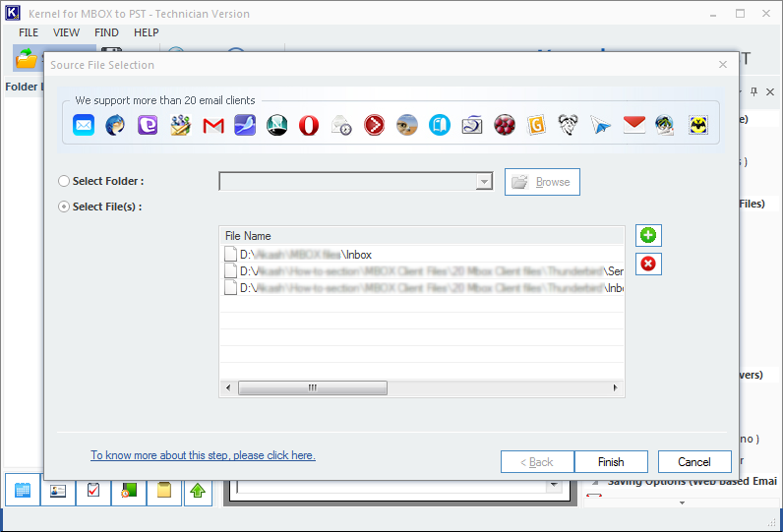This screenshot has width=783, height=532.
Task: Open contacts card icon in bottom bar
Action: click(58, 492)
